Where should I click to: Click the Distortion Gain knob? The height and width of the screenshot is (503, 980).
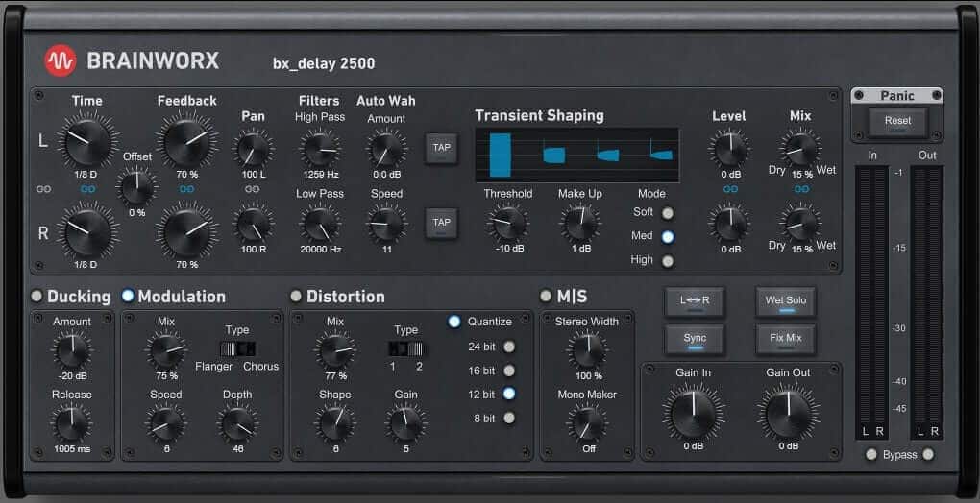click(x=406, y=424)
